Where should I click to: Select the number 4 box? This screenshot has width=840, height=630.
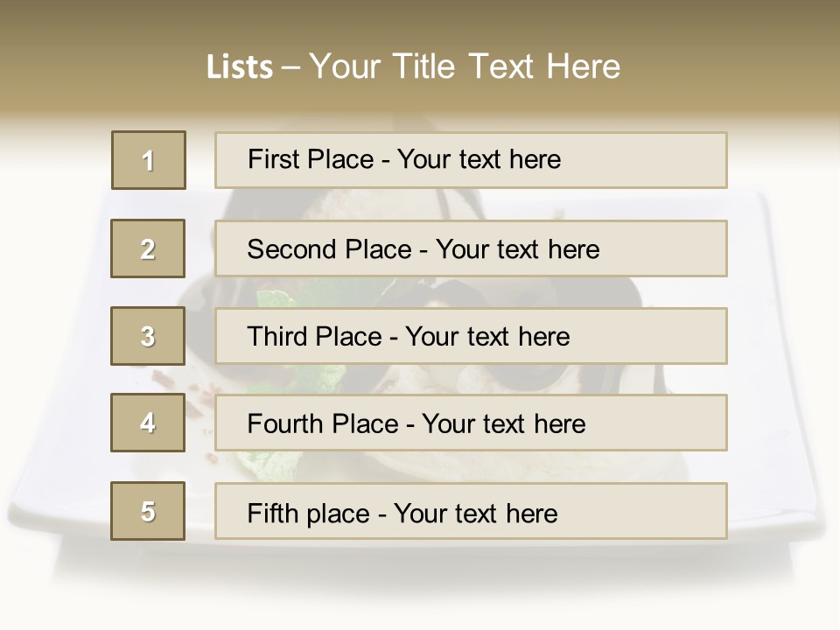tap(148, 423)
